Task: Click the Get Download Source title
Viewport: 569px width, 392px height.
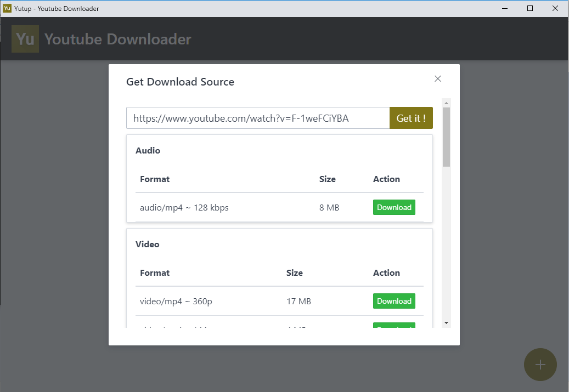Action: point(180,82)
